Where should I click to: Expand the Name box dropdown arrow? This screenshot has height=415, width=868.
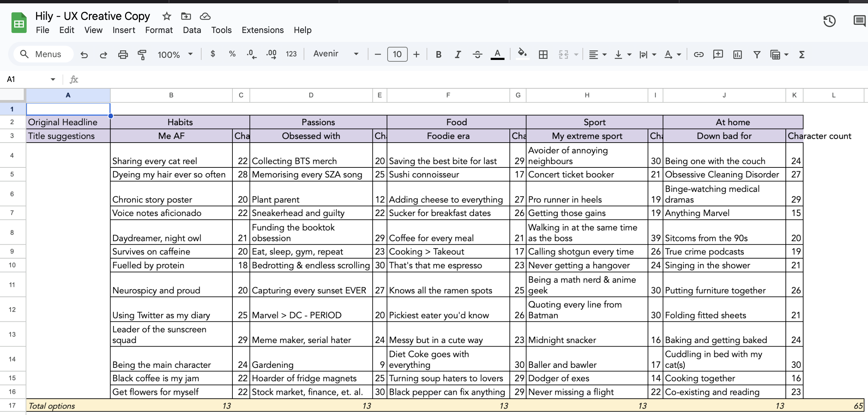(53, 79)
